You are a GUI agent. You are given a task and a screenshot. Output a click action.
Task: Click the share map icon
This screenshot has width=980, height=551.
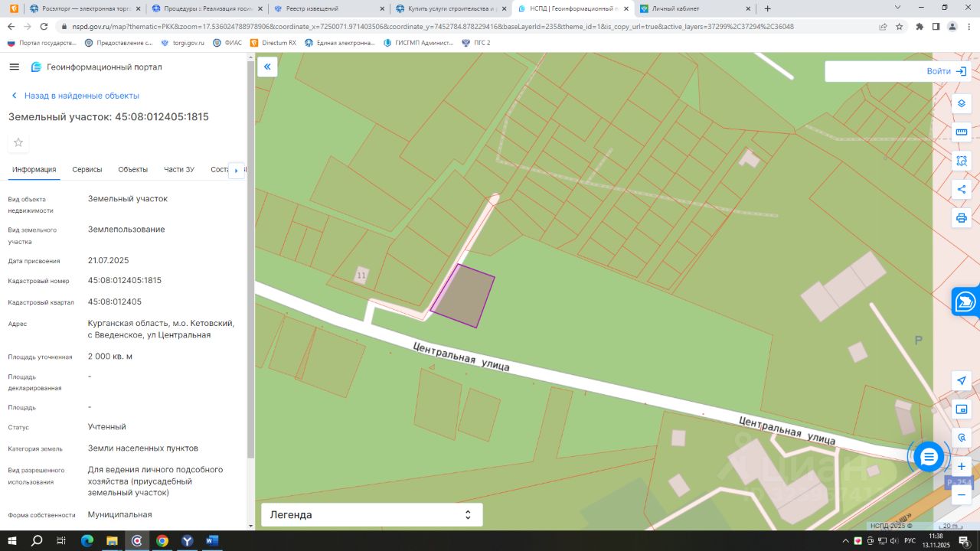tap(962, 189)
